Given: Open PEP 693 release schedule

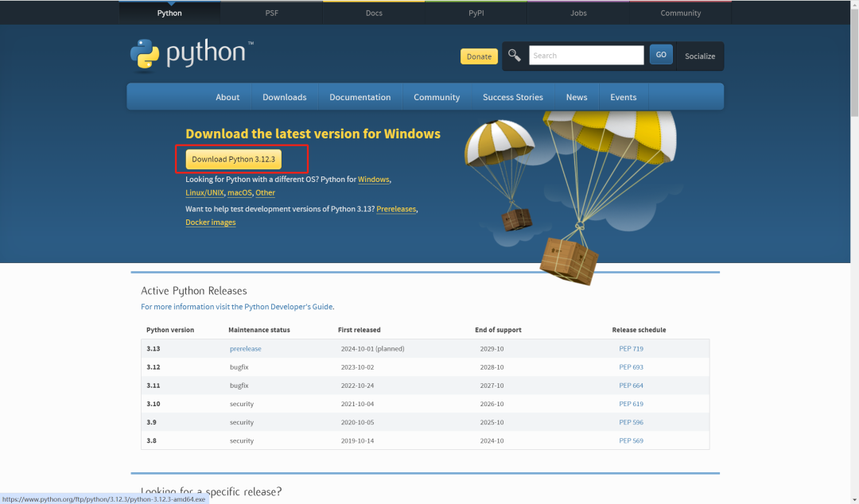Looking at the screenshot, I should [631, 367].
